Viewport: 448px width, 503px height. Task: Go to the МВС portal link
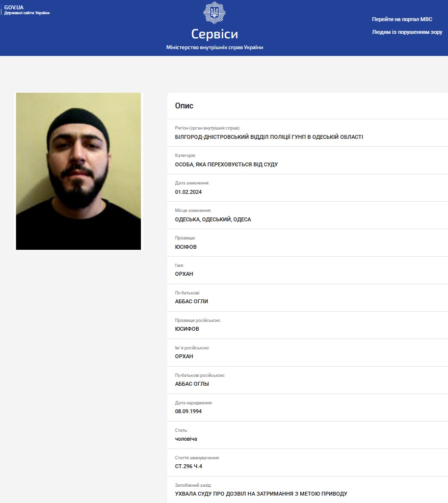tap(402, 19)
